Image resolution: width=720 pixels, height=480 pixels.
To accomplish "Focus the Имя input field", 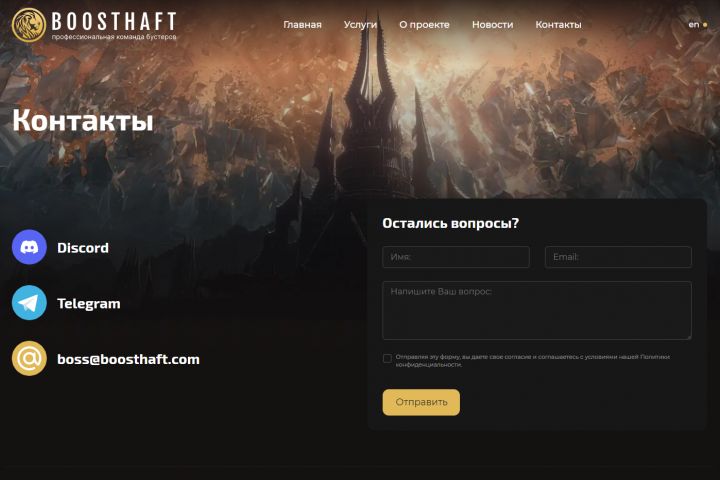I will click(x=456, y=257).
